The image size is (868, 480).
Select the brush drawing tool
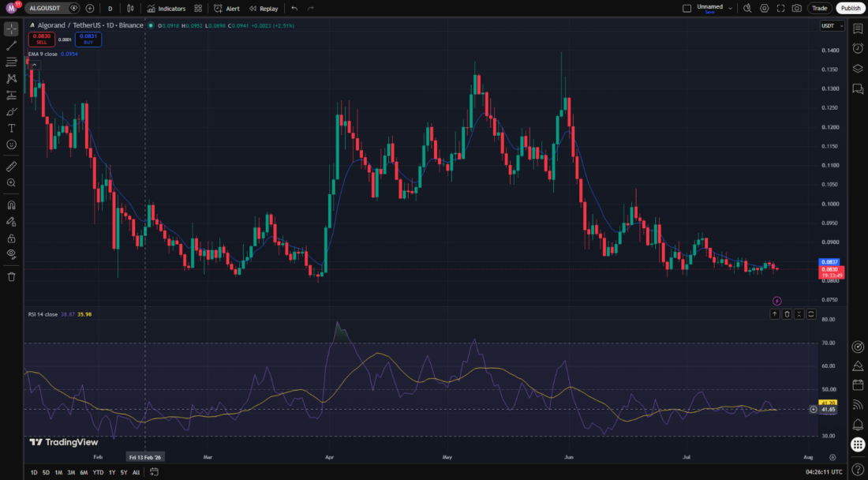(x=11, y=112)
